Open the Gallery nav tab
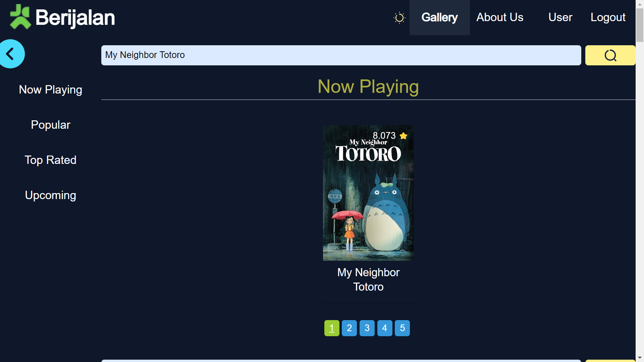This screenshot has width=644, height=362. pos(439,17)
